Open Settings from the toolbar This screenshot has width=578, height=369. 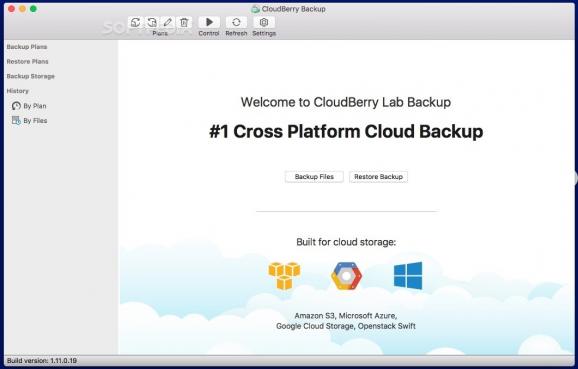point(264,22)
